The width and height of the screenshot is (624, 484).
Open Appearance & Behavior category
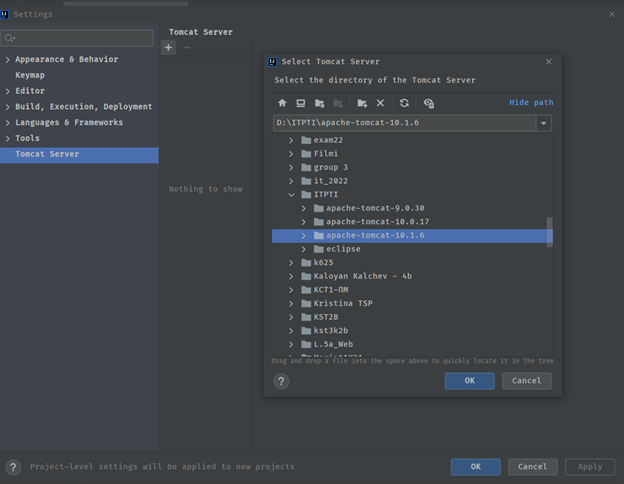[66, 59]
